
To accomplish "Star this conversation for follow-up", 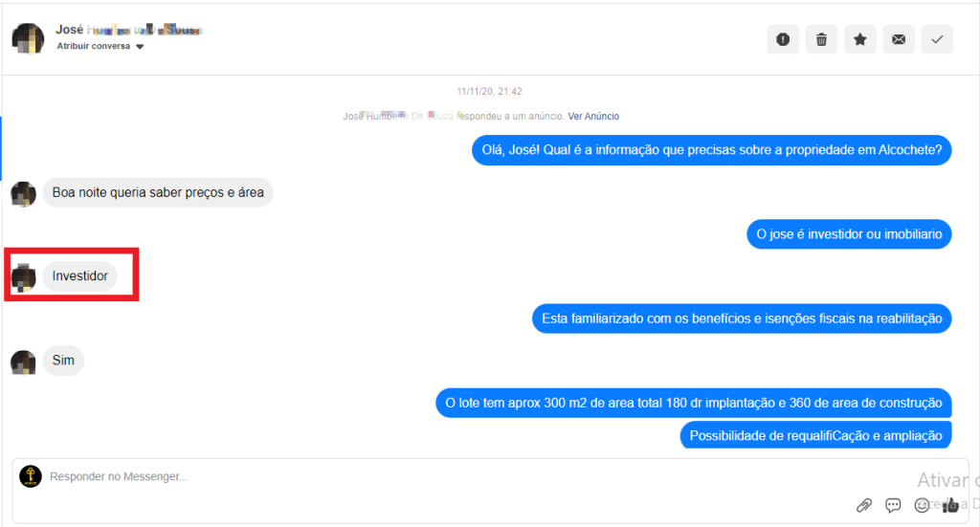I will 860,39.
